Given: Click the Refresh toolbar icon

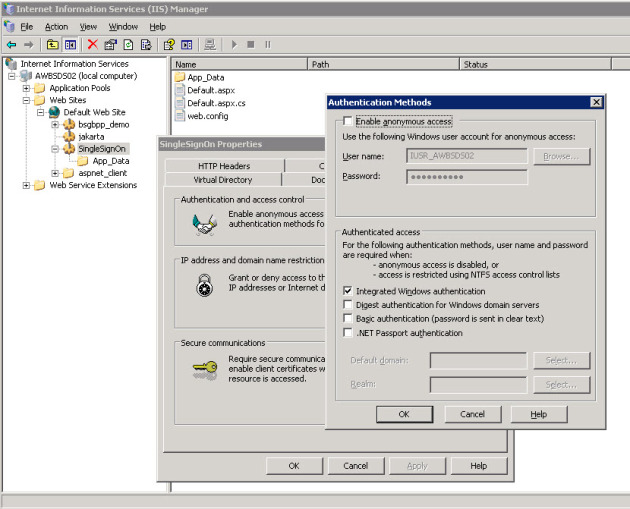Looking at the screenshot, I should tap(128, 45).
